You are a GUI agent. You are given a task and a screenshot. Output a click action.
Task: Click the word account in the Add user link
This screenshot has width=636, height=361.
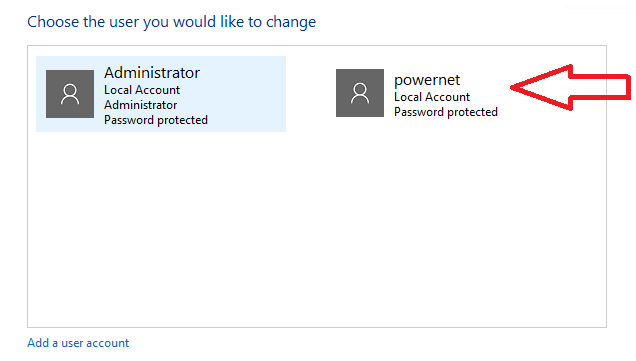coord(107,343)
